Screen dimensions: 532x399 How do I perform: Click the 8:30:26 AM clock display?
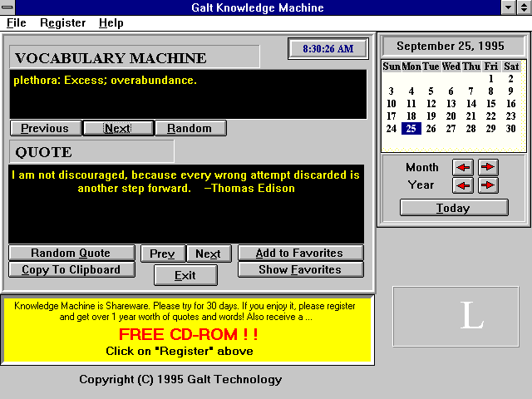click(x=328, y=49)
